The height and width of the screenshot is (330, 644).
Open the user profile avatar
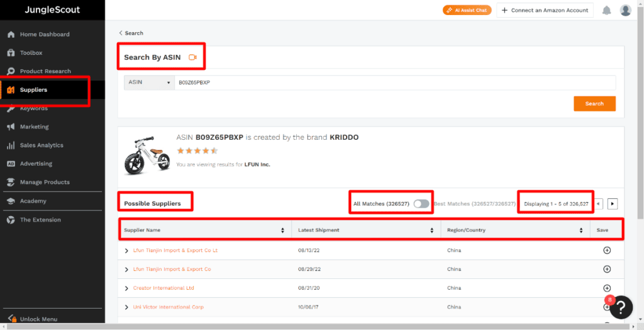coord(626,10)
